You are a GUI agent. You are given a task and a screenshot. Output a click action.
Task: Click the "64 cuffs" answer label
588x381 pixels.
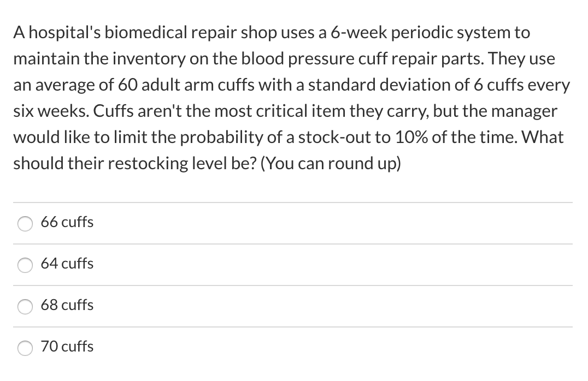tap(67, 264)
